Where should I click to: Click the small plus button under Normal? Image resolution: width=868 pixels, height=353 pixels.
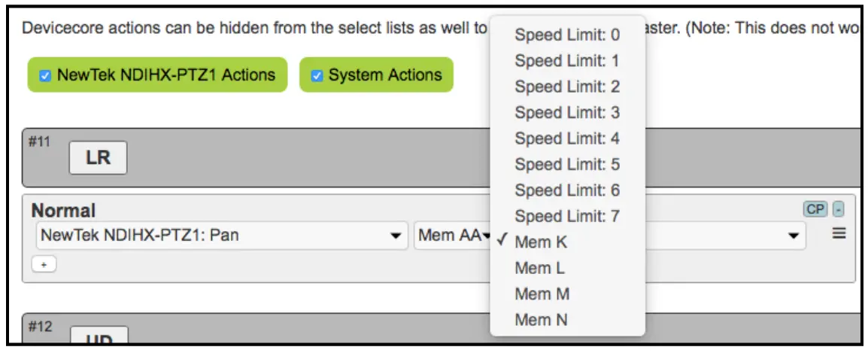pos(44,265)
